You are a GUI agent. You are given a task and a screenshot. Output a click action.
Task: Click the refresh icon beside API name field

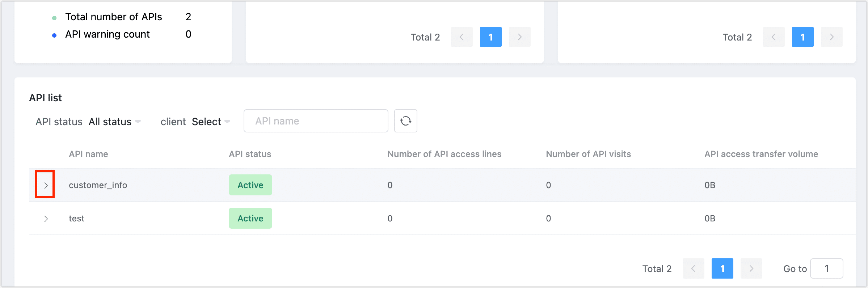click(405, 121)
